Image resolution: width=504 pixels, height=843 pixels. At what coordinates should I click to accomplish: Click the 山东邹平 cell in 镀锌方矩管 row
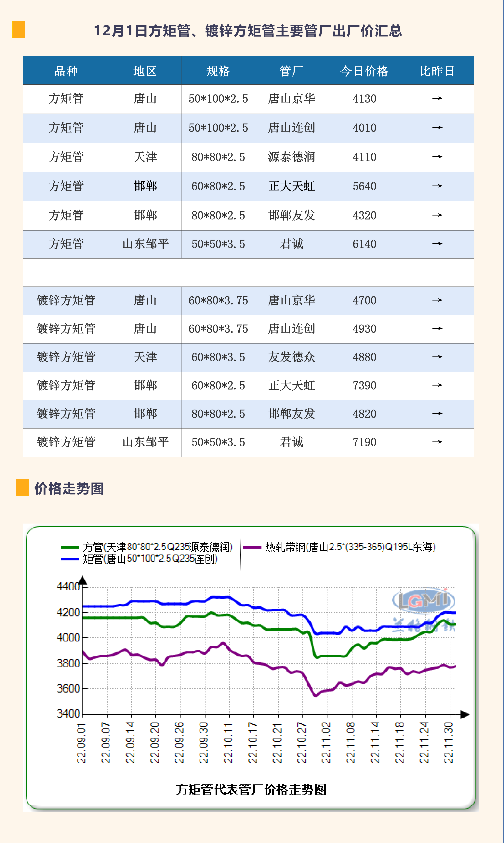coord(145,442)
